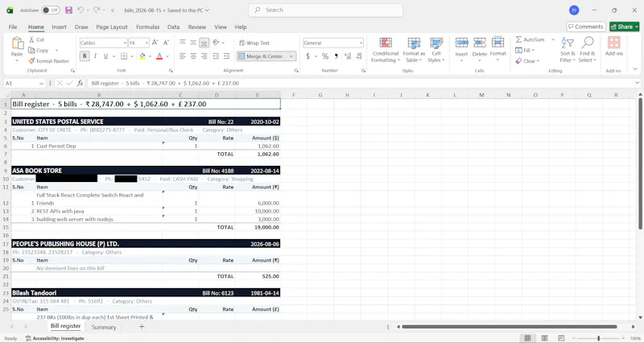Click the Delete cells icon
The height and width of the screenshot is (343, 644).
point(479,43)
